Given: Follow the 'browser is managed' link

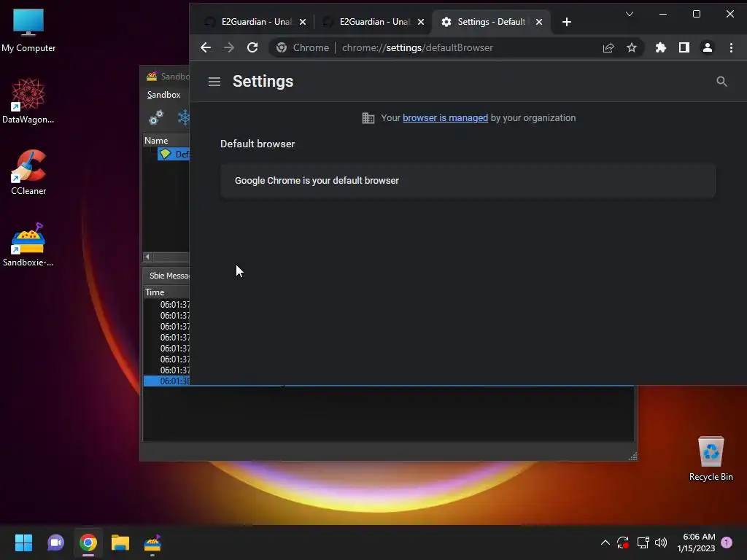Looking at the screenshot, I should coord(446,117).
